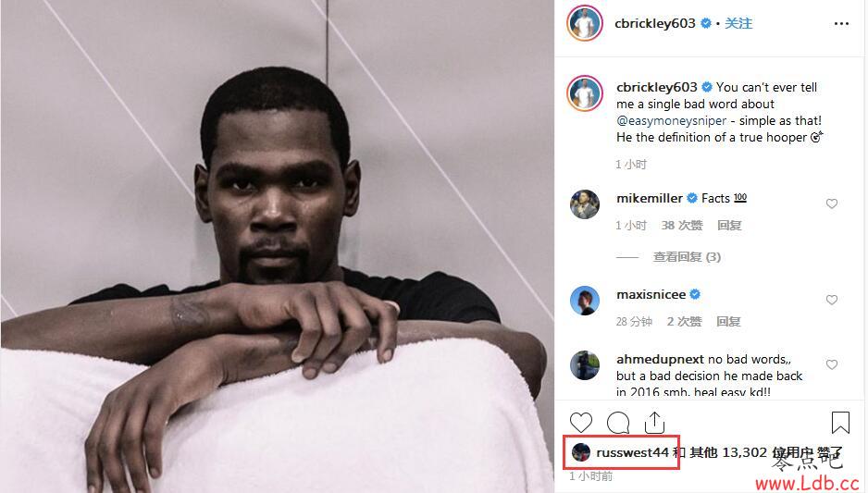The image size is (868, 493).
Task: Share the post with the upload arrow icon
Action: (654, 422)
